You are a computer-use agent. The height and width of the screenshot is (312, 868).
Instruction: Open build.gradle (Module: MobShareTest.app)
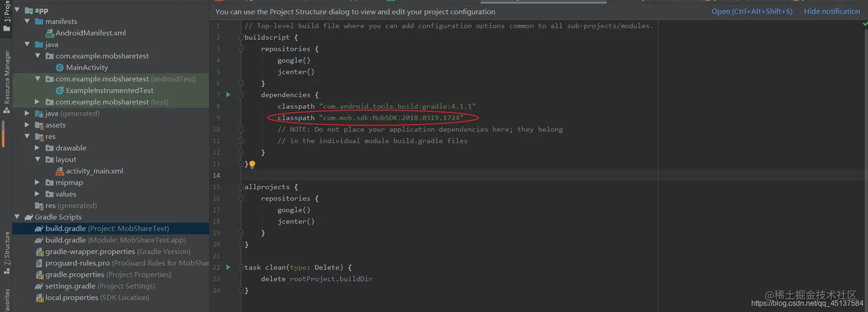110,240
